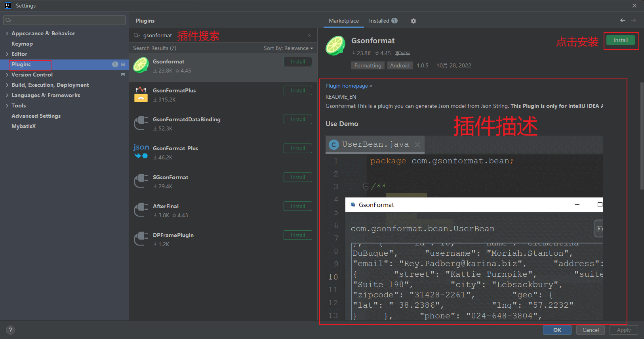Click the plugin search magnifier icon
Screen dimensions: 644x339
[137, 35]
